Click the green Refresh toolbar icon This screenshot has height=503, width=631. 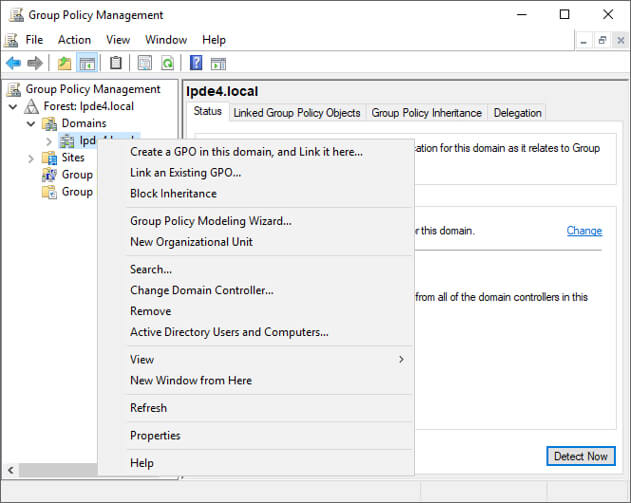[x=167, y=63]
